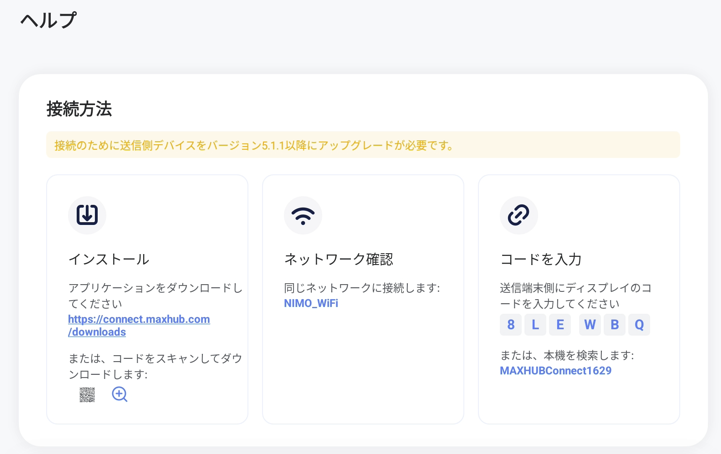Click the NIMO_WiFi network name

[x=311, y=303]
